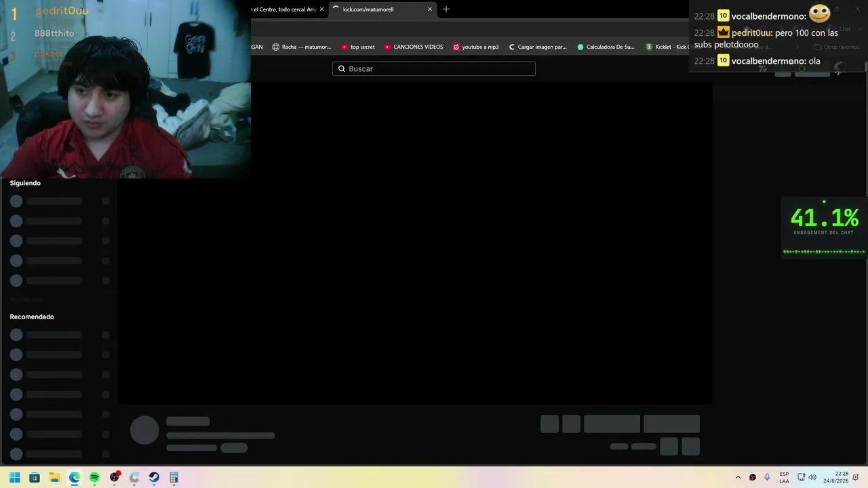Open OBS Studio from the taskbar

tap(115, 477)
